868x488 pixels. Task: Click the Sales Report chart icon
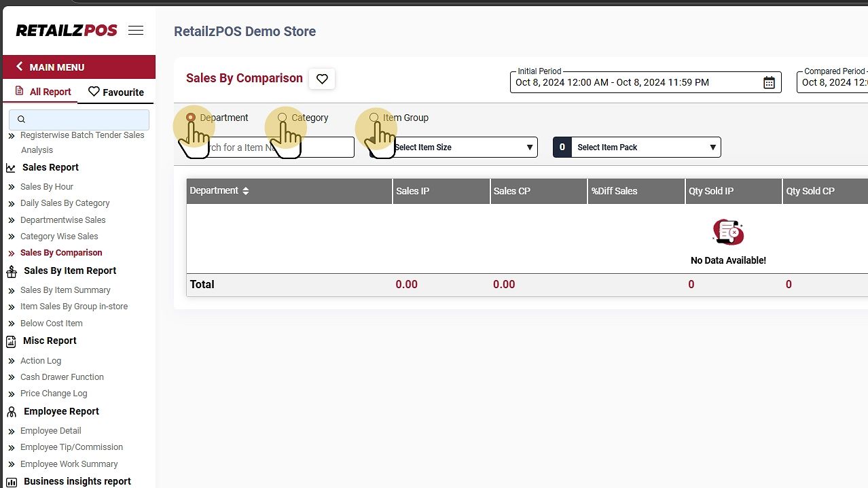point(11,168)
